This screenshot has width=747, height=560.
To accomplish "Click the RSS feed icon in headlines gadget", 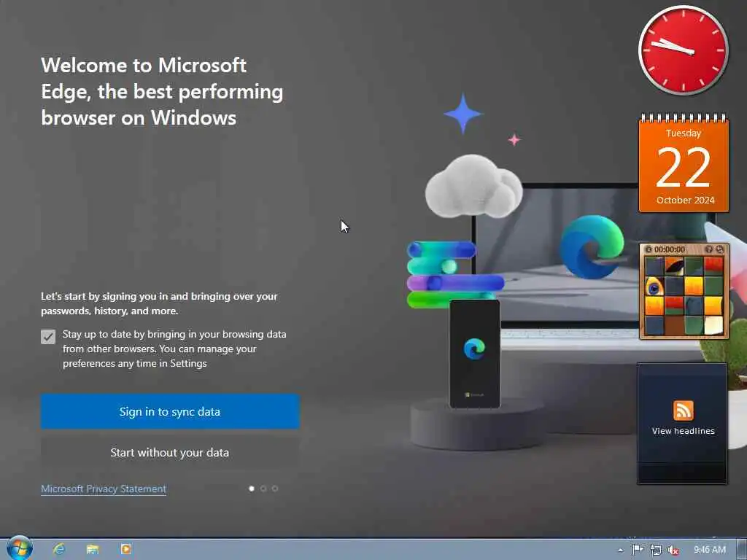I will pos(683,411).
